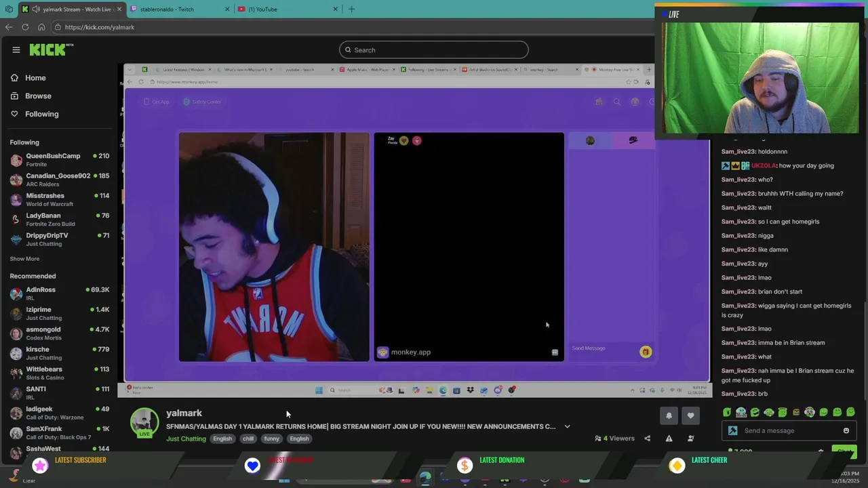
Task: Close the yalmark Stream browser tab
Action: 119,9
